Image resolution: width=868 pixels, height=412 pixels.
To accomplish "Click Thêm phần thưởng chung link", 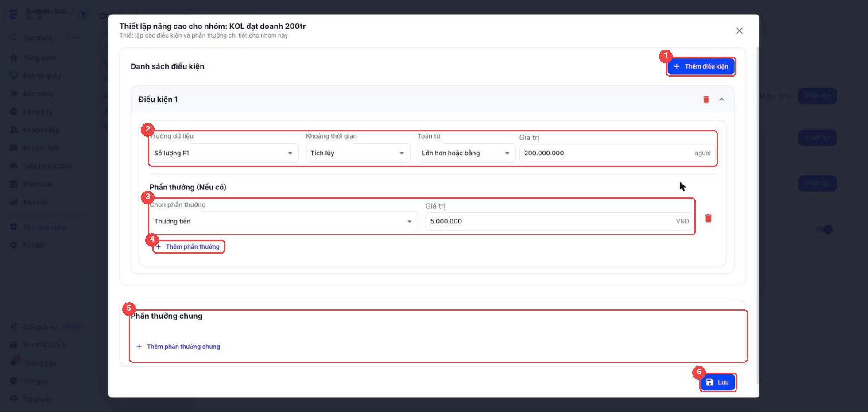I will (x=178, y=347).
